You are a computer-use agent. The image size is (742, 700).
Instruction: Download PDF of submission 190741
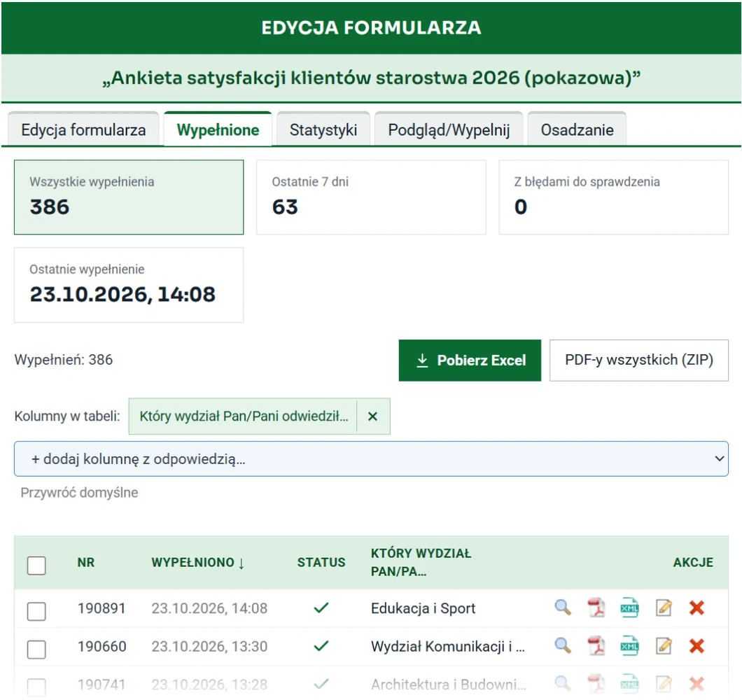596,683
